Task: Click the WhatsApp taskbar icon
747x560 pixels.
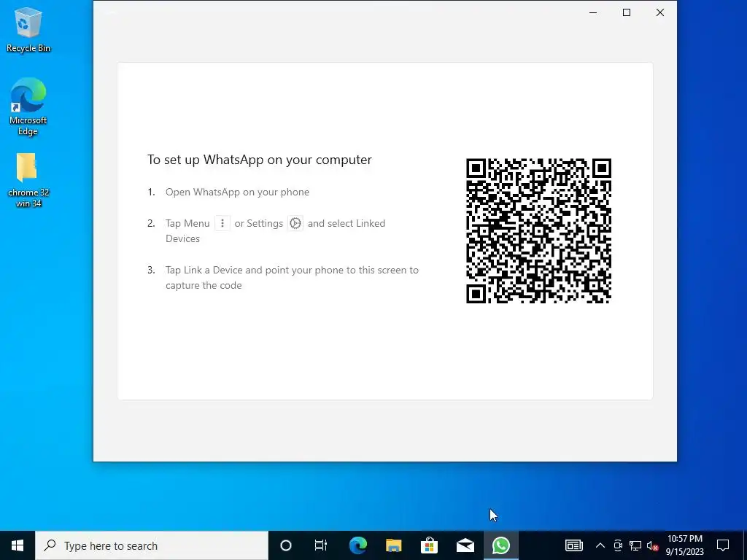Action: pos(500,545)
